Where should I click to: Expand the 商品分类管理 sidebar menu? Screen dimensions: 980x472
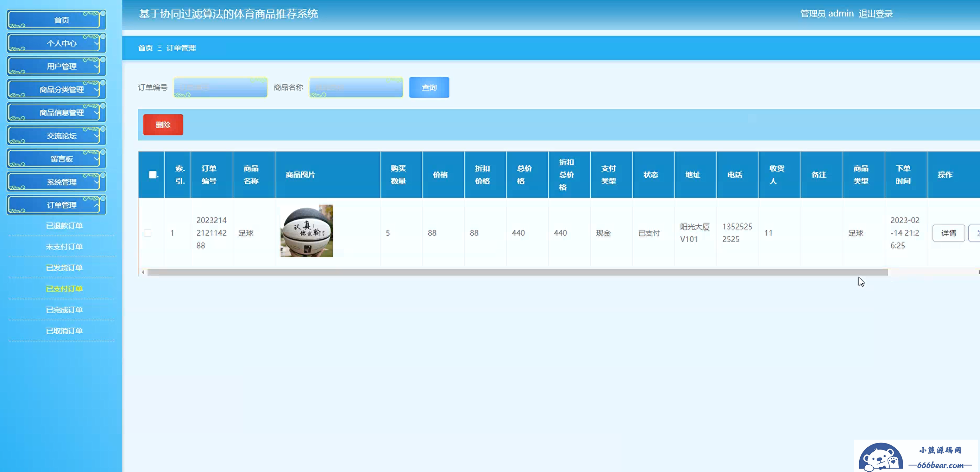56,89
